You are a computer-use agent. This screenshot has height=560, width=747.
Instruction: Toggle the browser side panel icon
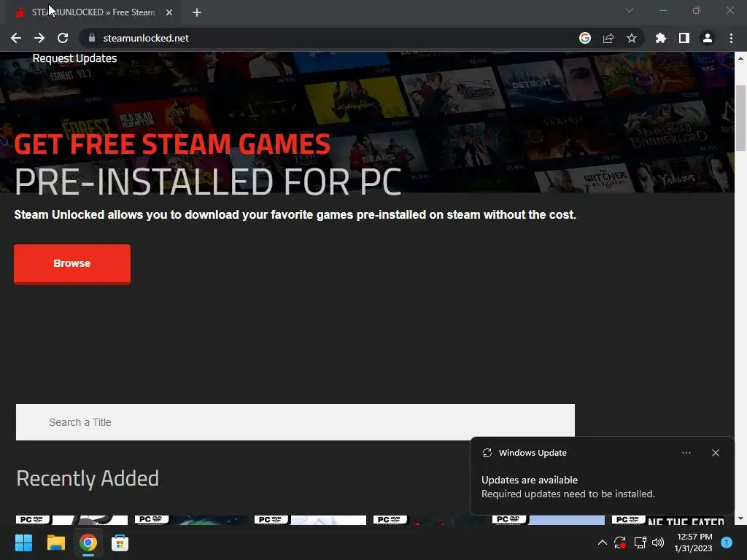(684, 38)
